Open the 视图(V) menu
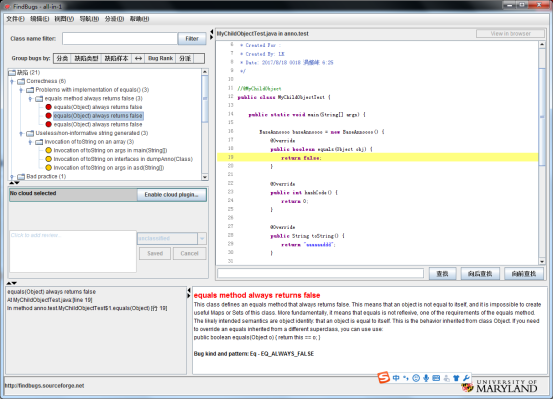The image size is (553, 399). pos(64,19)
